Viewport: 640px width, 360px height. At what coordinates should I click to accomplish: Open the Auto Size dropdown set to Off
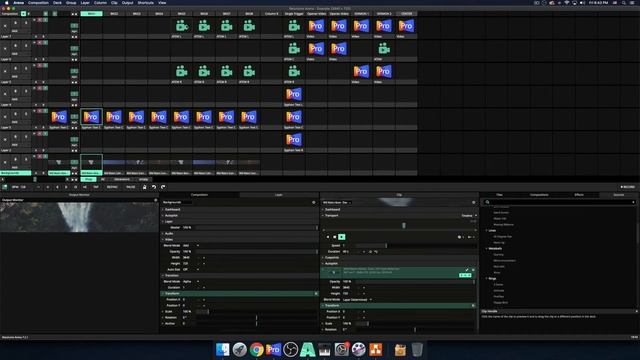coord(191,269)
